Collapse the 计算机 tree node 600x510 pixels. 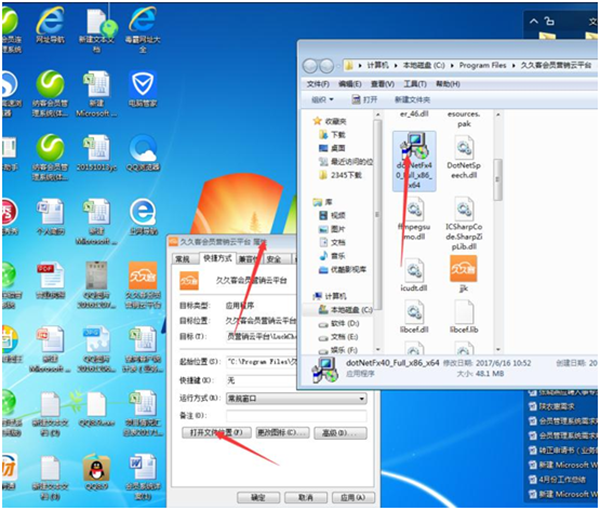point(310,296)
